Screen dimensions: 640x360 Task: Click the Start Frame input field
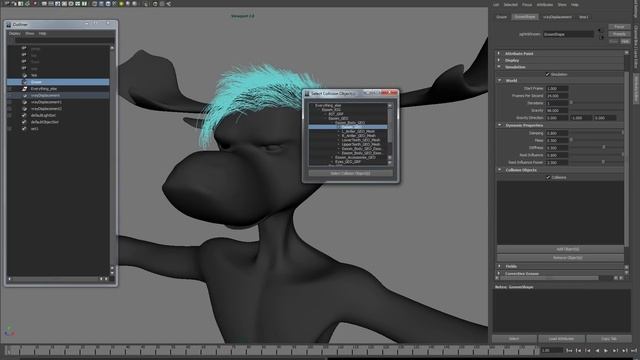point(557,89)
